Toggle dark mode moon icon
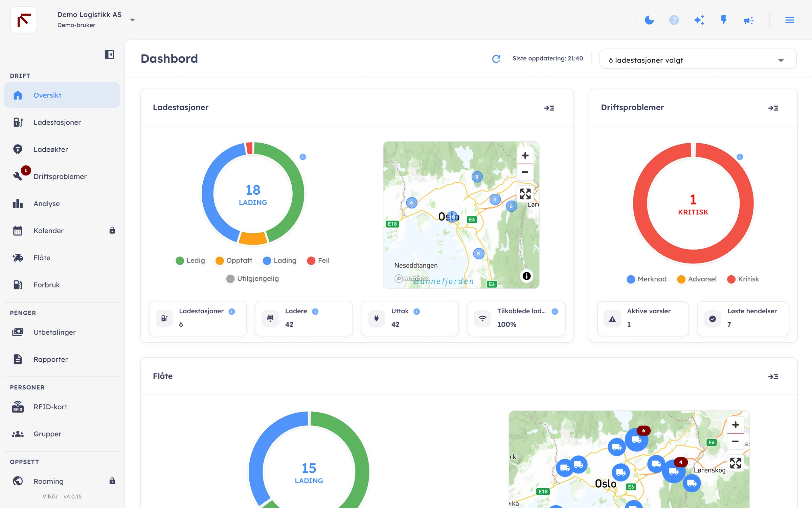 [x=649, y=20]
